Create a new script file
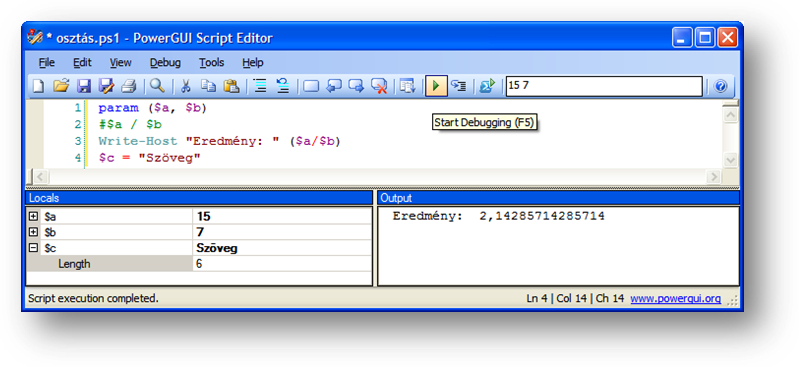799x367 pixels. point(38,86)
